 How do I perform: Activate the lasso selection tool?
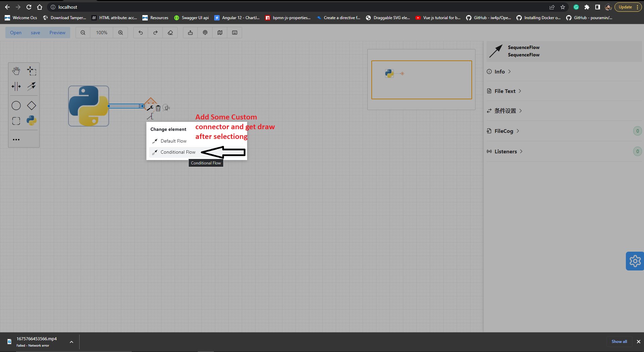31,71
